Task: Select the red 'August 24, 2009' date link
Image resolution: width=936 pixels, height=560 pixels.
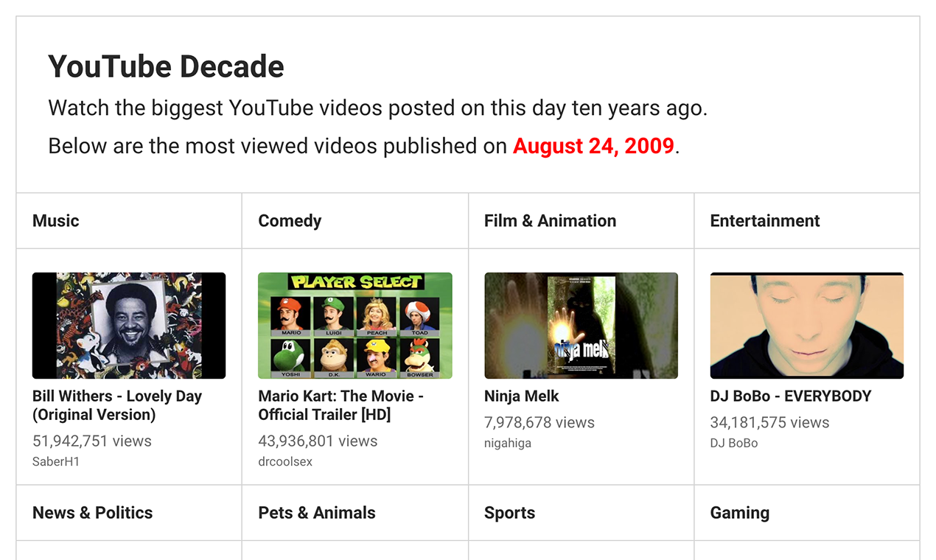Action: [x=594, y=145]
